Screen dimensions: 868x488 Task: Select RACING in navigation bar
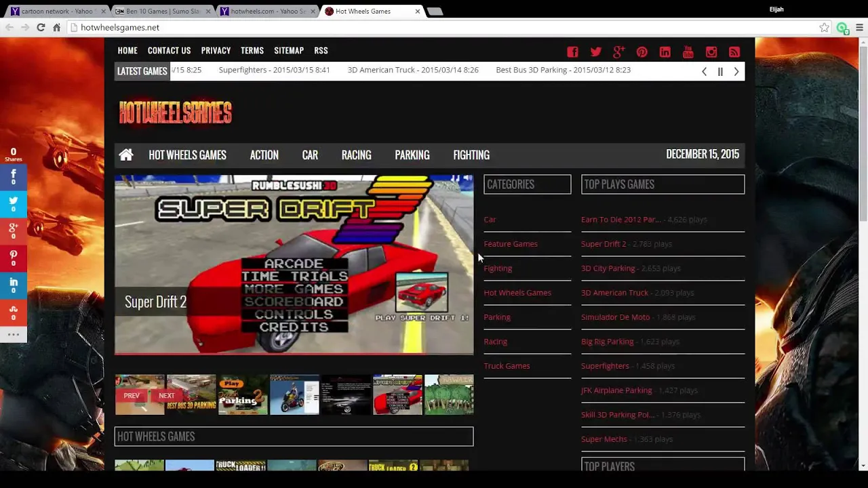point(356,155)
